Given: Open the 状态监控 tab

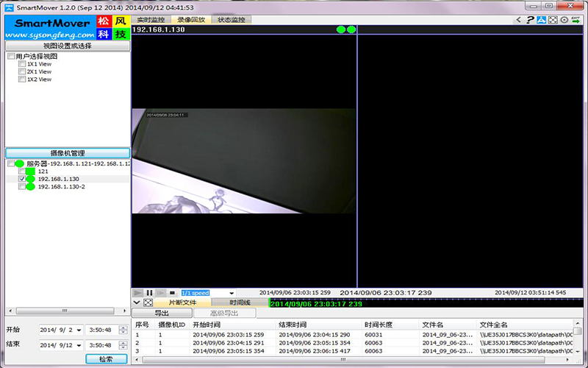Looking at the screenshot, I should [232, 20].
